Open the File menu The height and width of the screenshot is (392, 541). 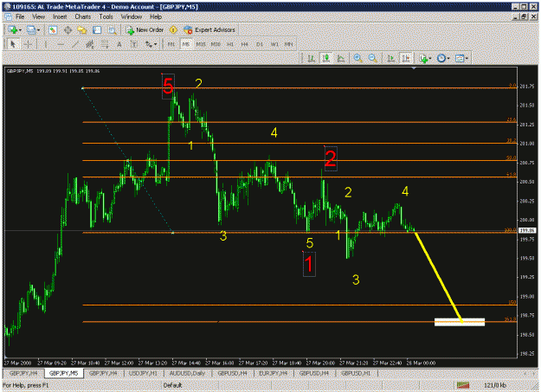point(20,16)
